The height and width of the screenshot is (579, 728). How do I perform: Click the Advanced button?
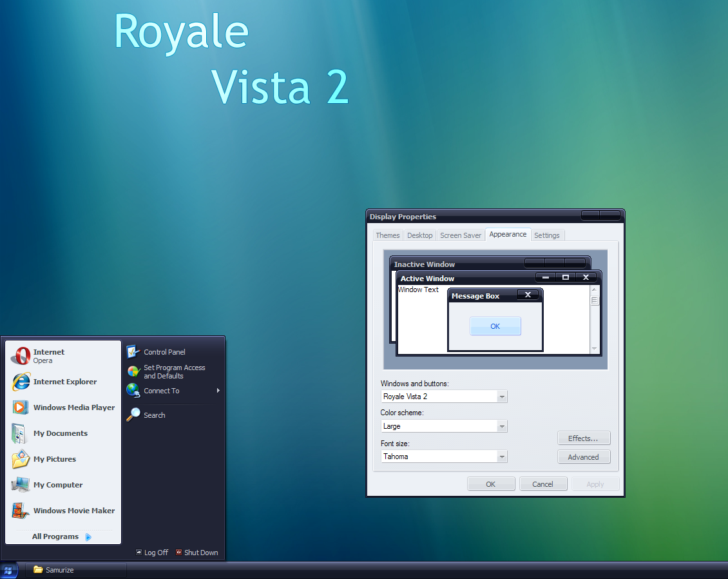pyautogui.click(x=583, y=456)
